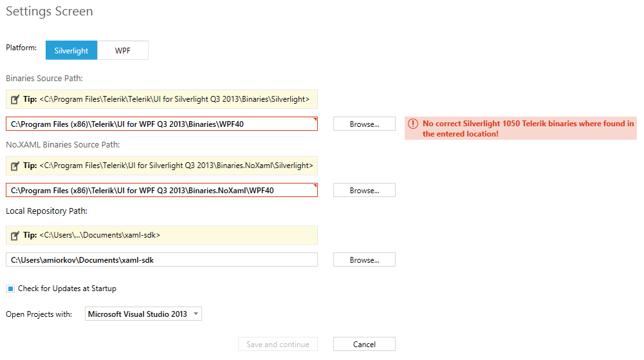Screen dimensions: 644x360
Task: Click the red error exclamation icon
Action: coord(413,124)
